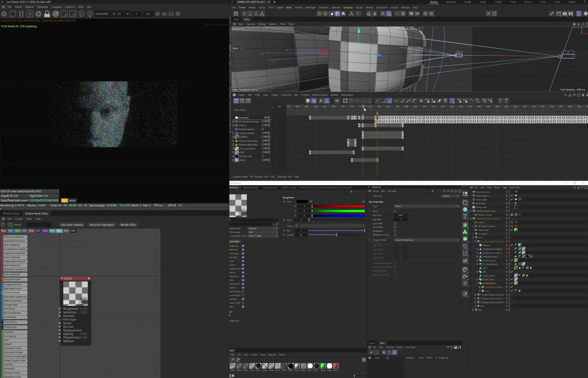Click trash icon in material manager
The height and width of the screenshot is (378, 588).
(x=364, y=360)
